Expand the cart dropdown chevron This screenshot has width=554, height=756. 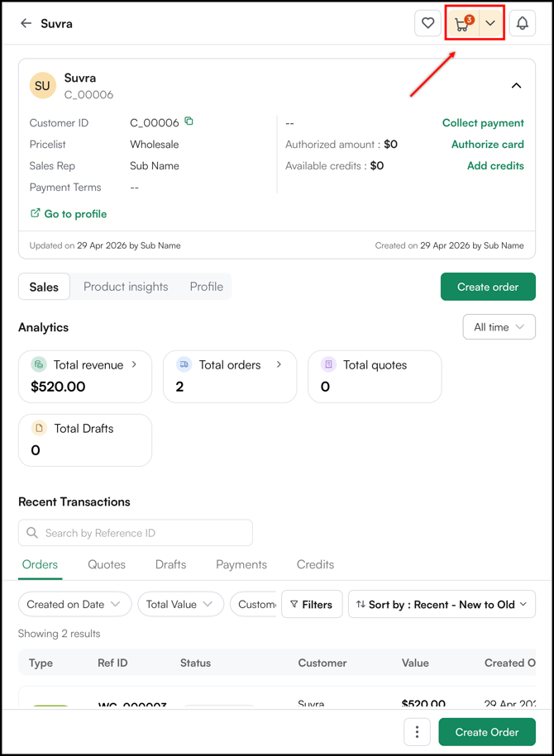[x=491, y=23]
